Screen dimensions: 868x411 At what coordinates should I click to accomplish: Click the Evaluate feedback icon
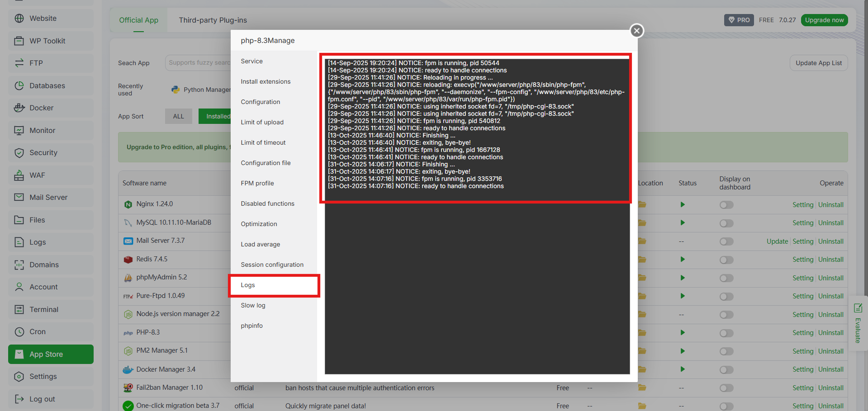[x=858, y=308]
